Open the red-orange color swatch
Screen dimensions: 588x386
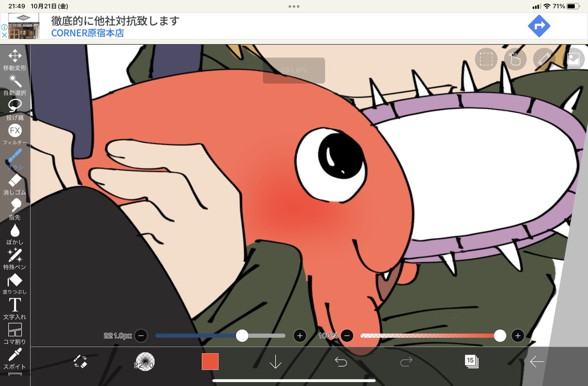click(x=210, y=362)
